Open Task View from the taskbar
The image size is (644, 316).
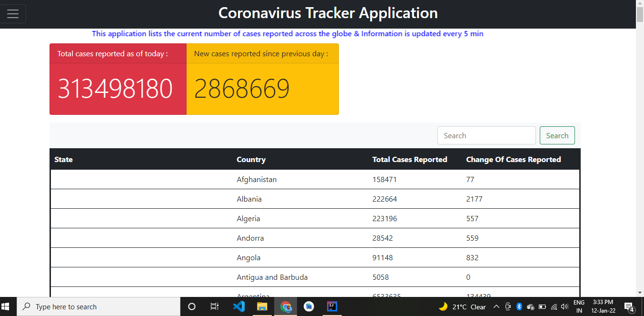pos(215,306)
